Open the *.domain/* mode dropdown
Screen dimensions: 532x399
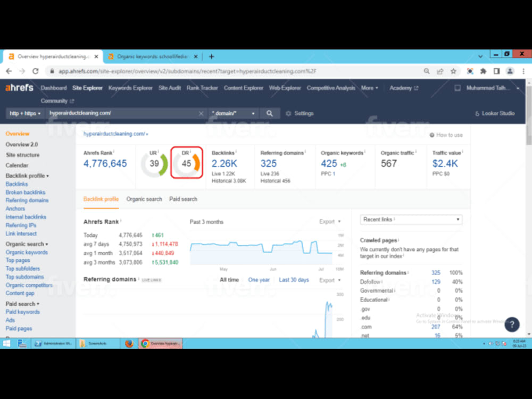tap(233, 113)
